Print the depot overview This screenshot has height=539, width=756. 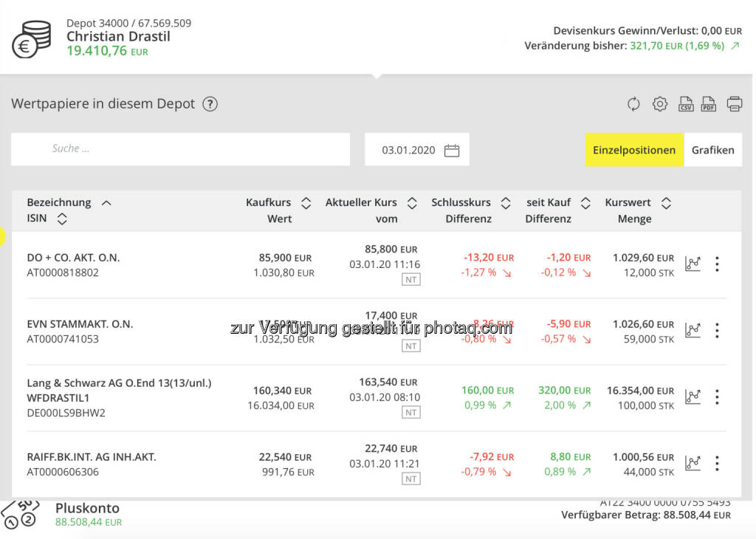pyautogui.click(x=734, y=104)
